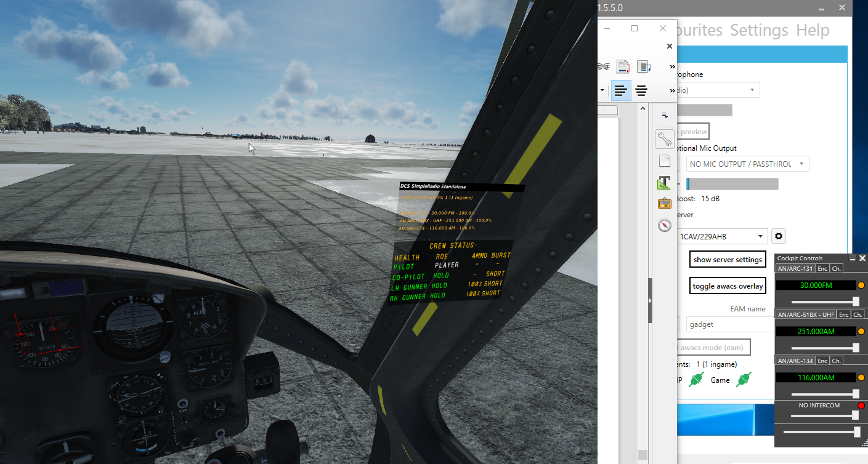868x464 pixels.
Task: Open the Page deck in Writer sidebar
Action: (x=664, y=161)
